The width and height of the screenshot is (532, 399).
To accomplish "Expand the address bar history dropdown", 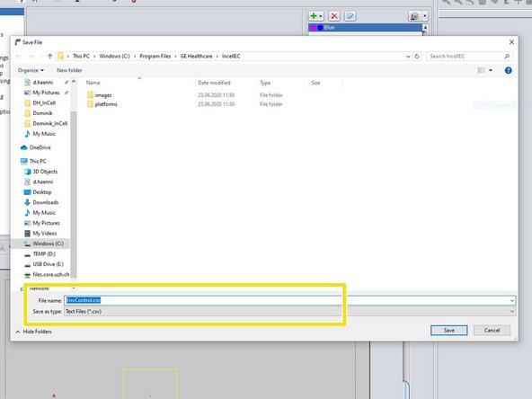I will point(408,57).
